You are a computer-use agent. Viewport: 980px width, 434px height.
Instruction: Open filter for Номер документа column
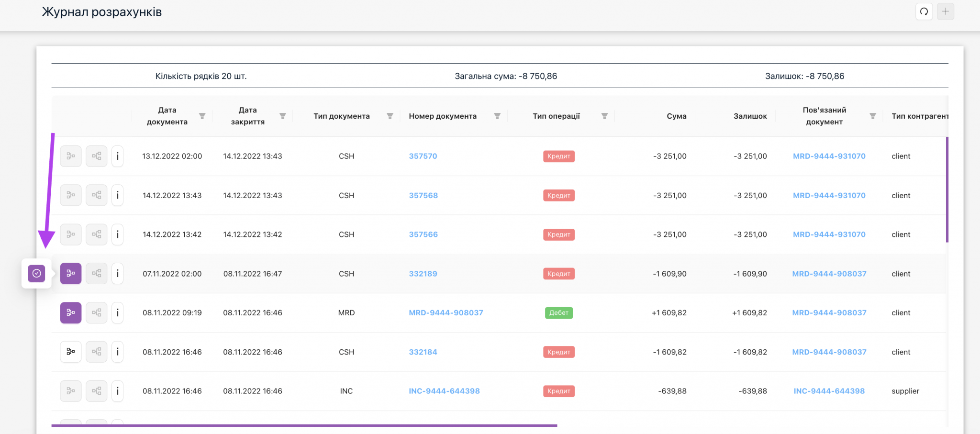(497, 116)
